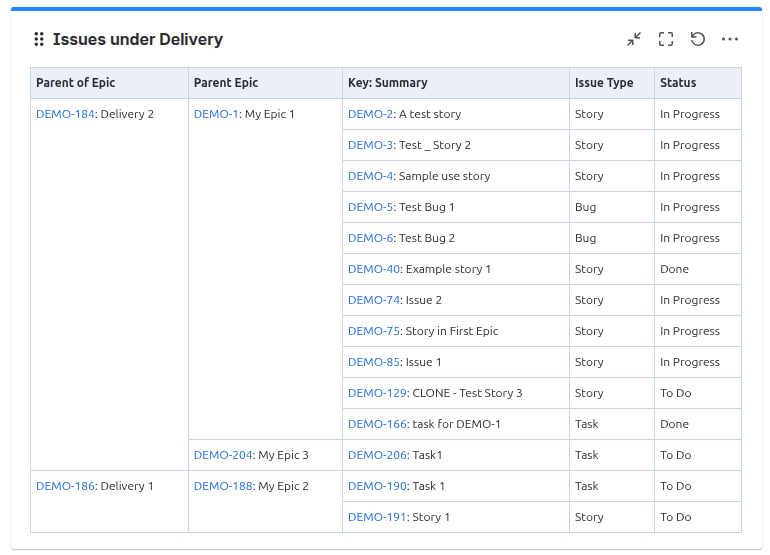Open issue DEMO-206 Task1
Viewport: 770px width, 555px height.
[377, 455]
